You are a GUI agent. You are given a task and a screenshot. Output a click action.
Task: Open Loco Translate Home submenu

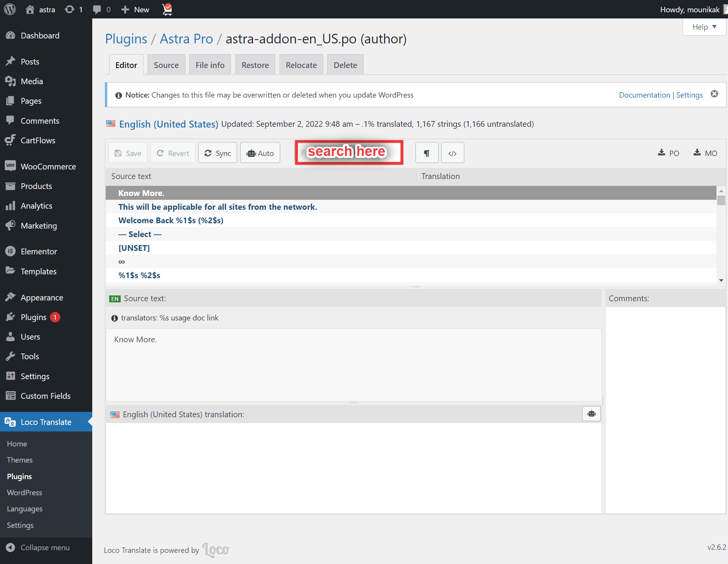tap(17, 444)
